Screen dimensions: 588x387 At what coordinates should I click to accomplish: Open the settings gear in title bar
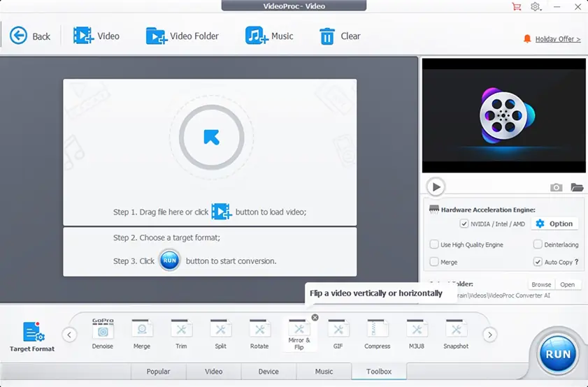click(x=536, y=7)
